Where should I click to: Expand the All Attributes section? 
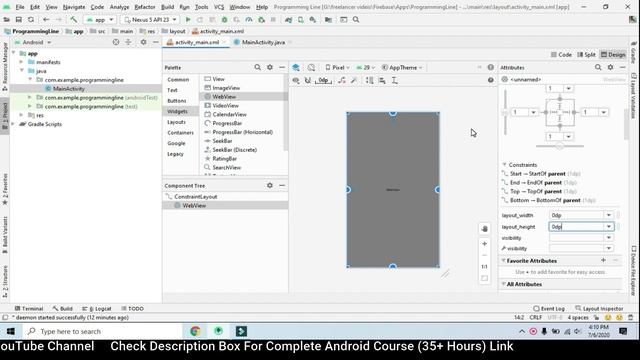tap(504, 284)
